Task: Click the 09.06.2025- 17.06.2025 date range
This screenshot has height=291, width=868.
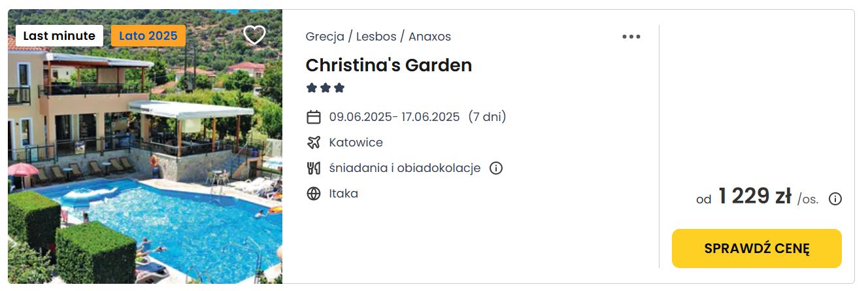Action: [x=395, y=117]
